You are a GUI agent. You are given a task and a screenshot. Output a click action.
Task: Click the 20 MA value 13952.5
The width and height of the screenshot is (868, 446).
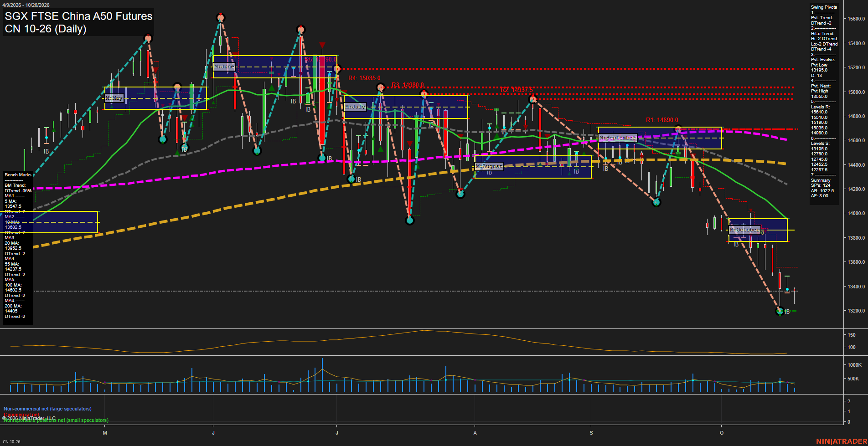coord(13,248)
